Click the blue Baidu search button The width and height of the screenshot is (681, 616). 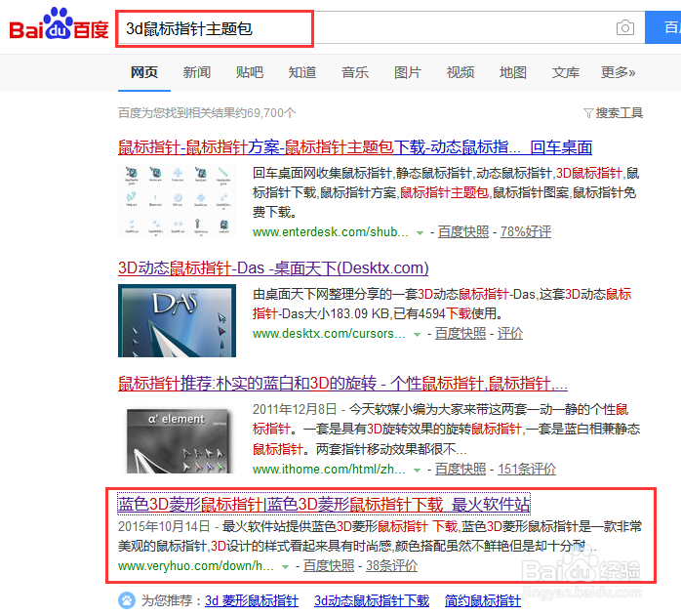tap(662, 27)
